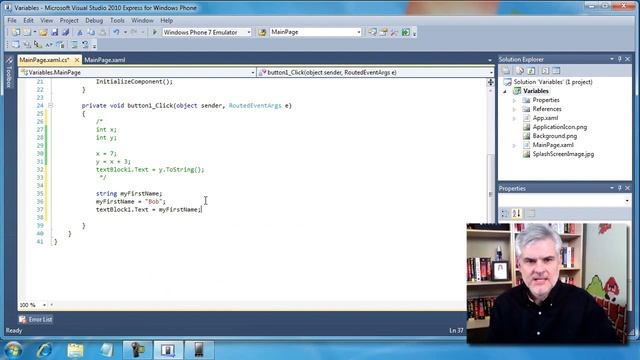Open the Solution Explorer toolbar icon
This screenshot has height=360, width=640.
click(x=372, y=32)
